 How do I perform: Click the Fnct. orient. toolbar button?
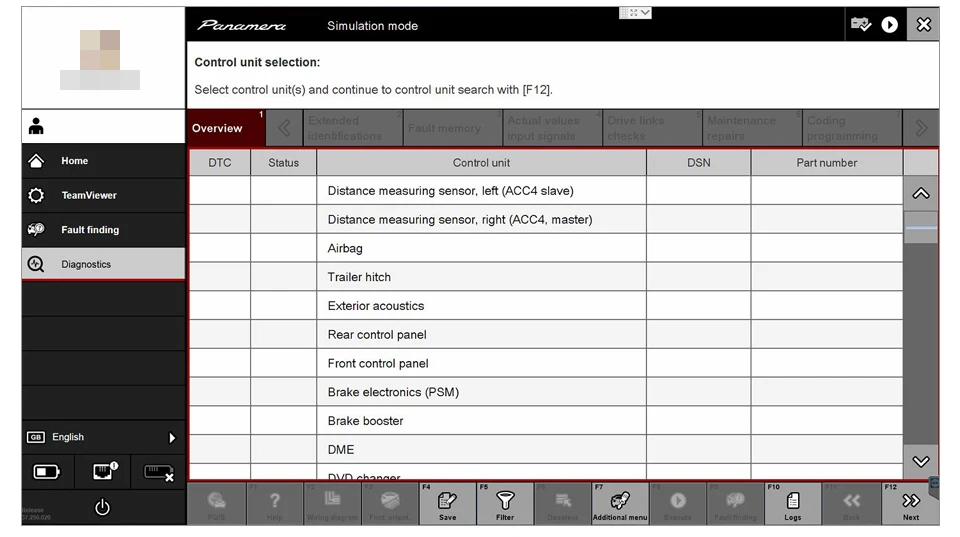click(389, 504)
